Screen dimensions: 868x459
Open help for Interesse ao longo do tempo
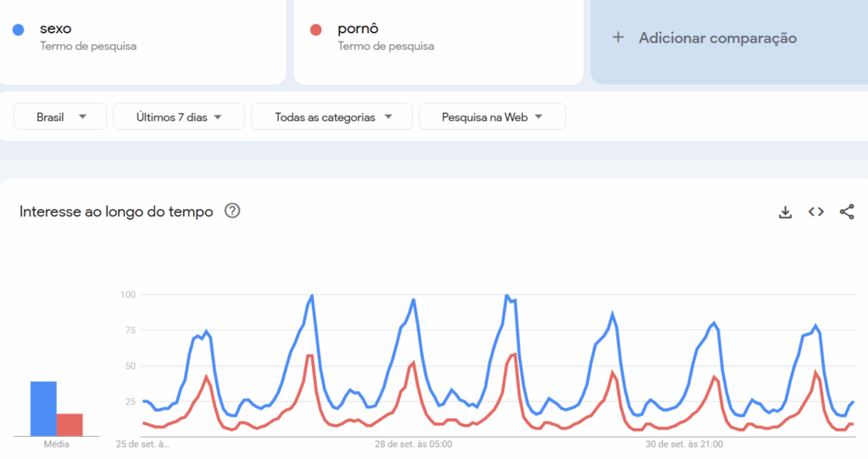point(232,211)
